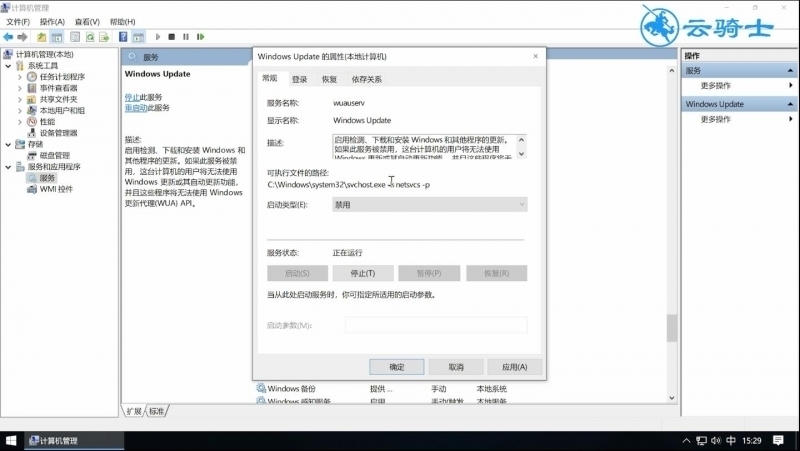Select 磁盘管理 in the tree
The height and width of the screenshot is (451, 800).
[55, 155]
